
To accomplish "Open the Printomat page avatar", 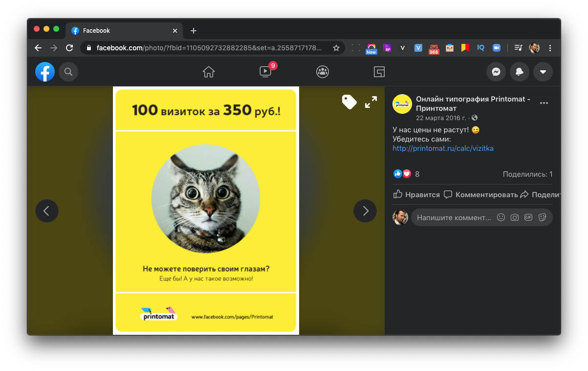I will [402, 104].
